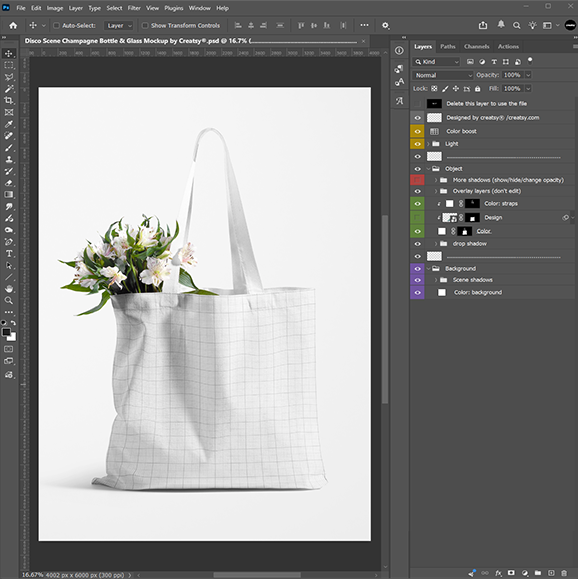Viewport: 578px width, 579px height.
Task: Enable Show Transform Controls checkbox
Action: tap(145, 25)
